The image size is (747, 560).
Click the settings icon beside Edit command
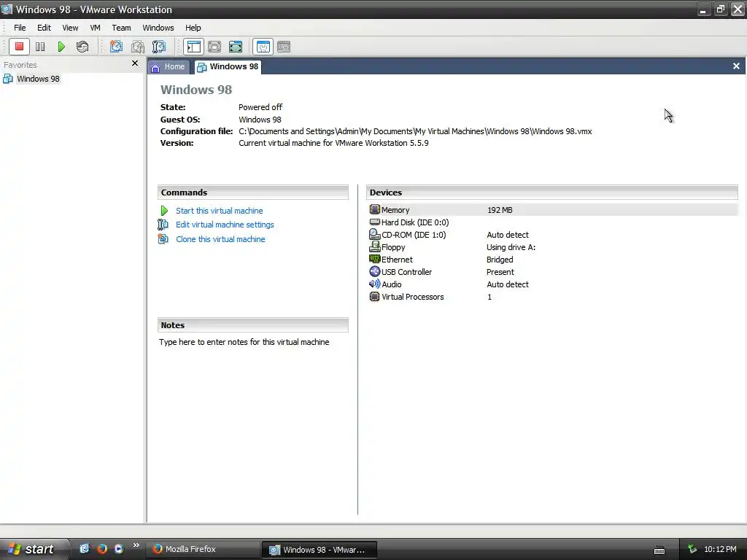coord(163,225)
